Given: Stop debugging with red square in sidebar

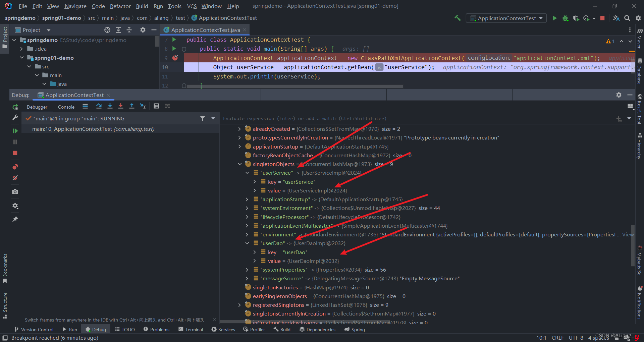Looking at the screenshot, I should click(x=15, y=153).
